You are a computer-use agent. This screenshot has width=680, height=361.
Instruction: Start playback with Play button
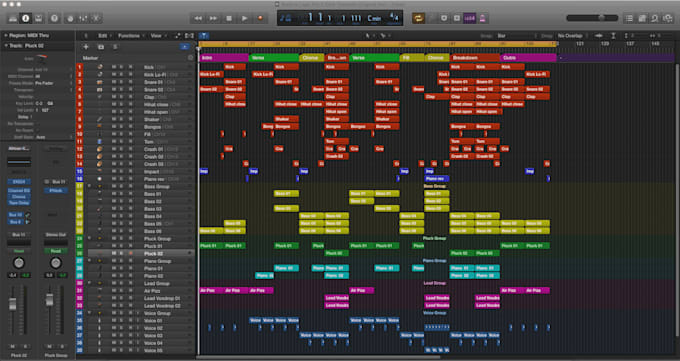tap(245, 18)
